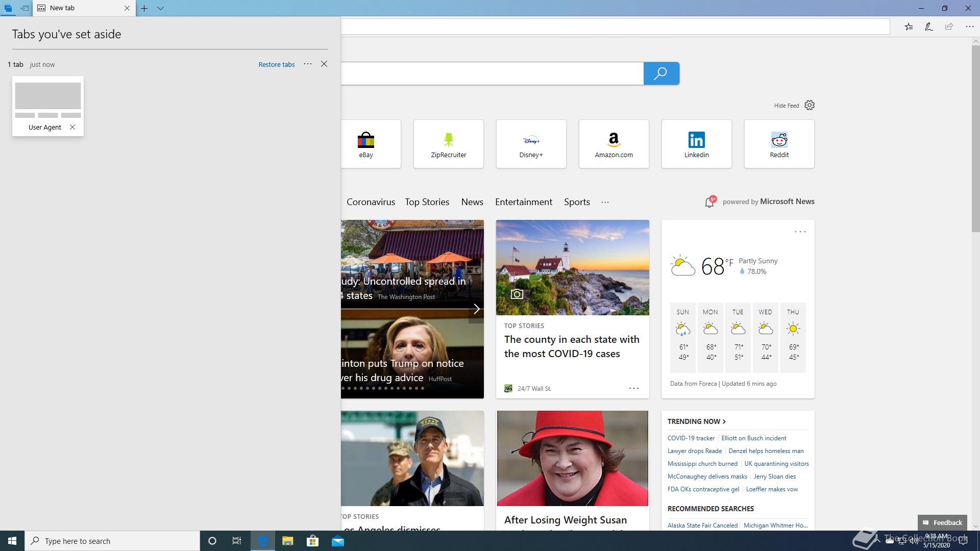Open Jerry Sloan dies link
Screen dimensions: 980x551
774,477
